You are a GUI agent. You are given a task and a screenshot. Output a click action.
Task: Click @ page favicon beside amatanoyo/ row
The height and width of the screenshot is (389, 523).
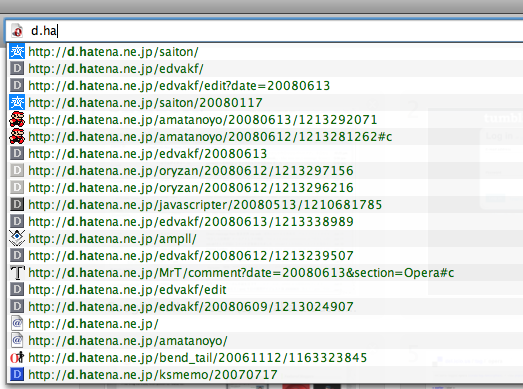coord(17,340)
